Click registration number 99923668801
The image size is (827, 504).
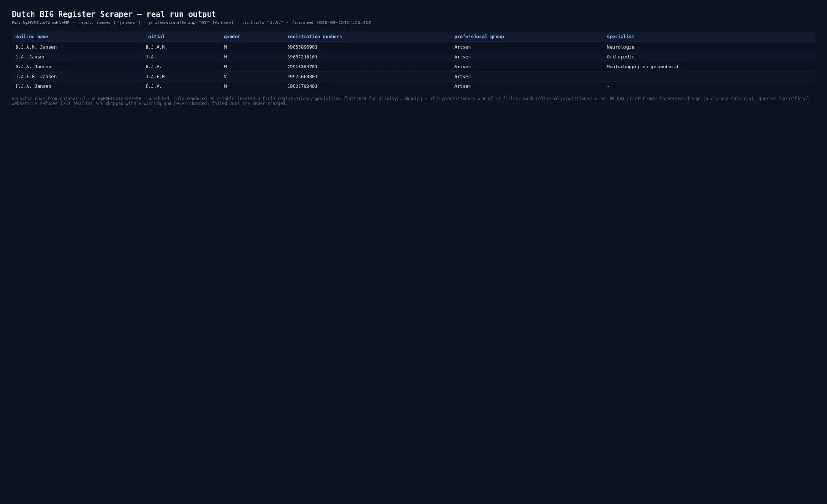point(302,77)
